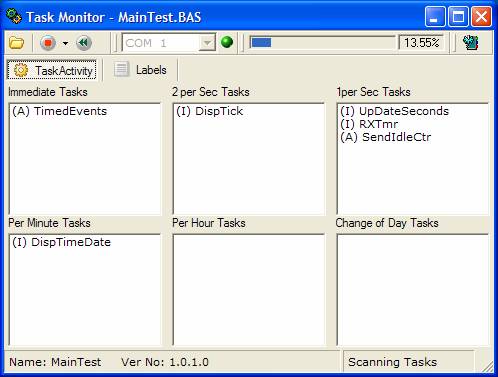Click the Task Monitor gear icon in title bar

14,16
